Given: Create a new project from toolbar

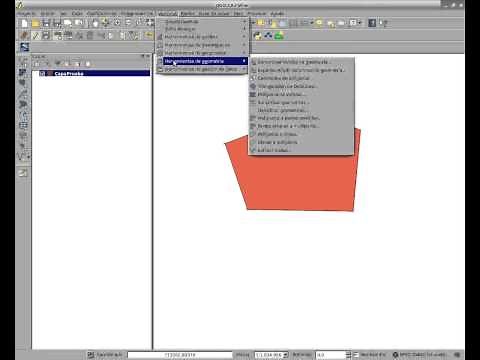Looking at the screenshot, I should pos(24,23).
